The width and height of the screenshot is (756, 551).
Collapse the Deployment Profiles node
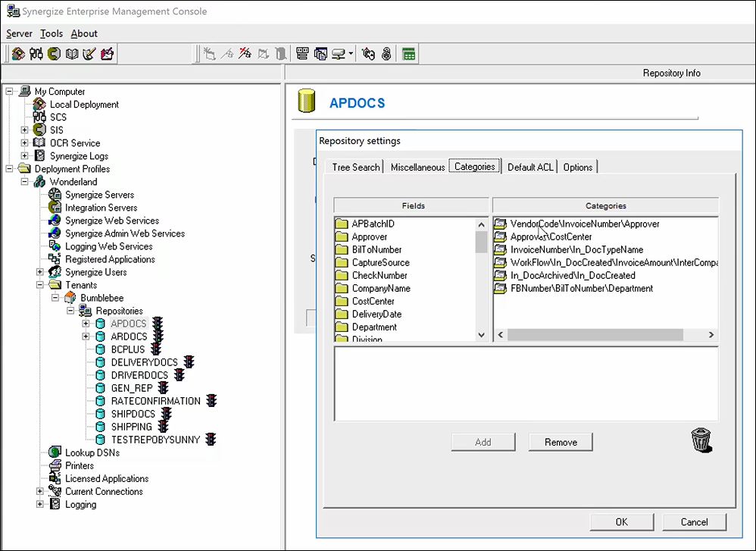click(x=9, y=169)
